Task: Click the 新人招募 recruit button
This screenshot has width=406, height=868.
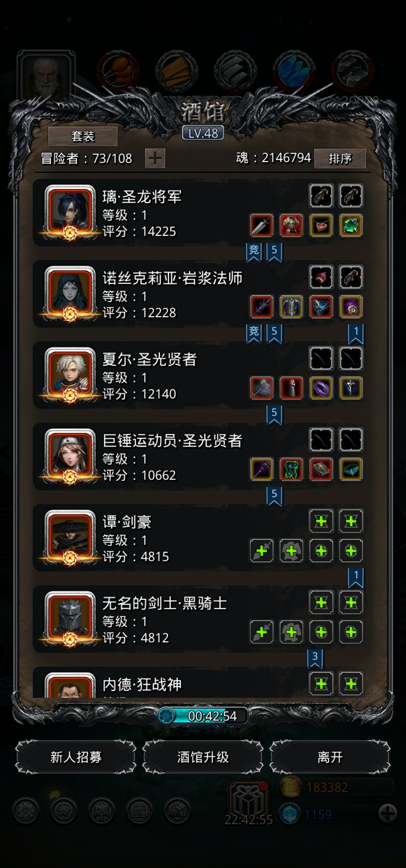Action: (x=76, y=757)
